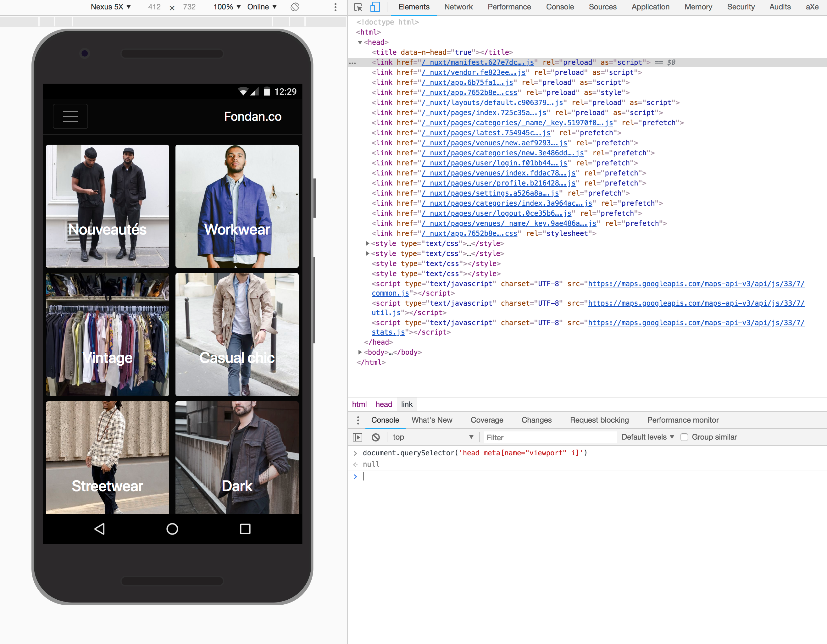Click the rotate device orientation icon
This screenshot has height=644, width=827.
tap(295, 7)
